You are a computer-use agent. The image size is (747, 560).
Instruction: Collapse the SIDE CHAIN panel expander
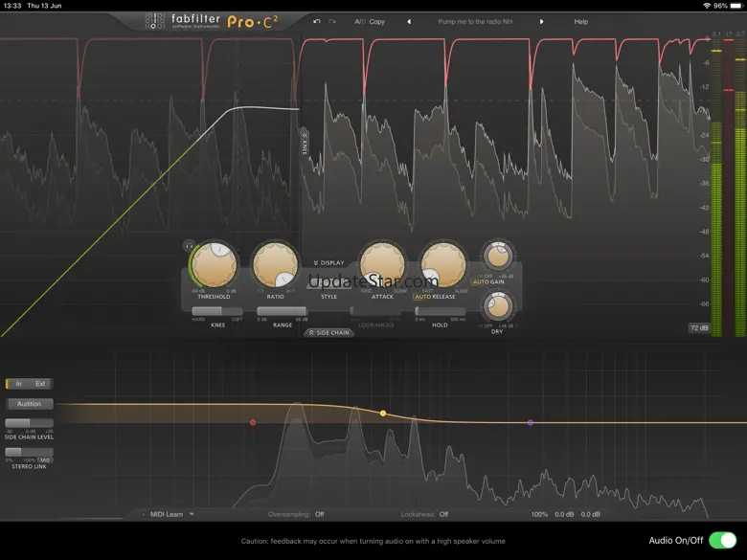coord(329,333)
